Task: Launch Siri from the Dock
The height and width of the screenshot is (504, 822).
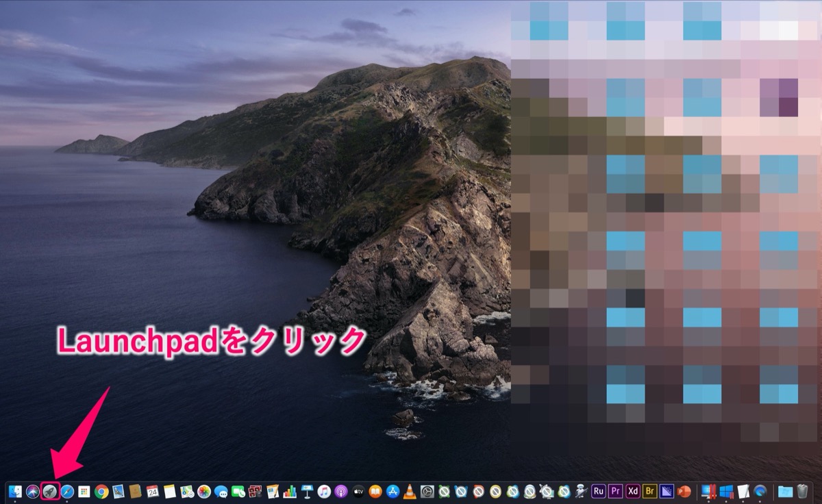Action: click(x=32, y=491)
